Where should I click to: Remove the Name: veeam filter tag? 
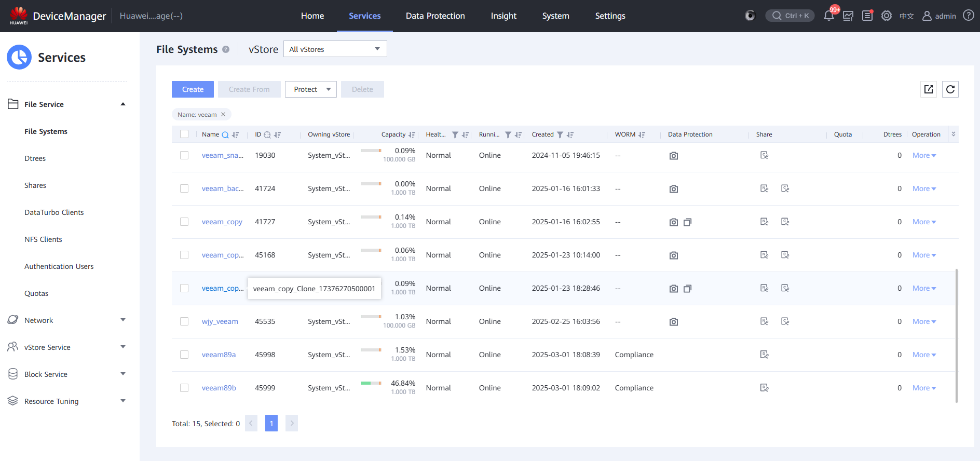pyautogui.click(x=223, y=115)
